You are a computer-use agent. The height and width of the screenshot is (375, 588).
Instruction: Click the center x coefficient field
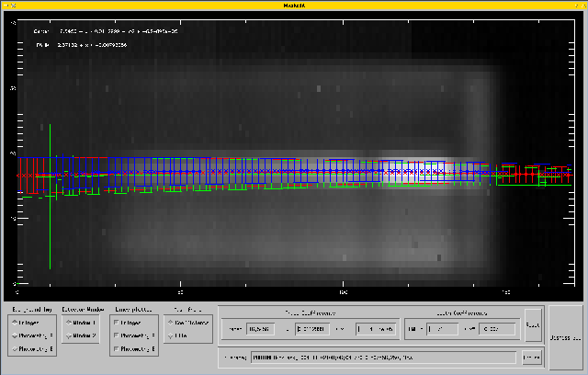pos(312,329)
